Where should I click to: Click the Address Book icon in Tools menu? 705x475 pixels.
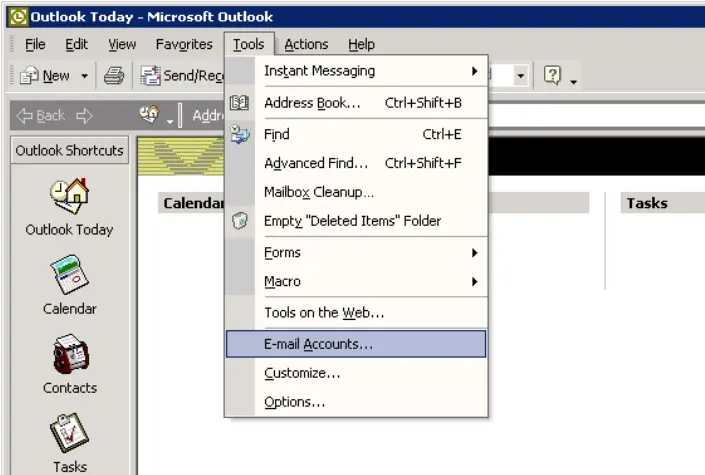click(x=239, y=103)
